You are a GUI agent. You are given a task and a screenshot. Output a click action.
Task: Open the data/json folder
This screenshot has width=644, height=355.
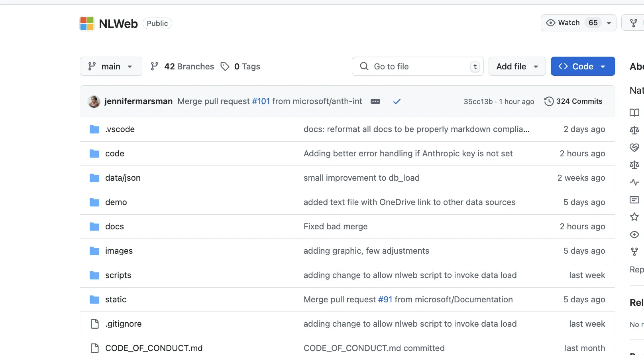click(x=123, y=178)
